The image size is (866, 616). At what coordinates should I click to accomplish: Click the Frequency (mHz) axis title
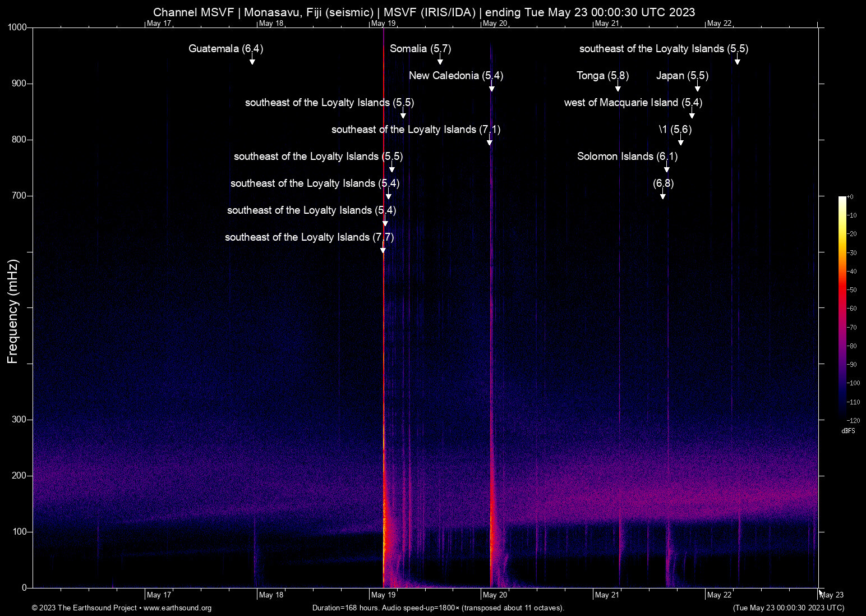click(x=12, y=311)
